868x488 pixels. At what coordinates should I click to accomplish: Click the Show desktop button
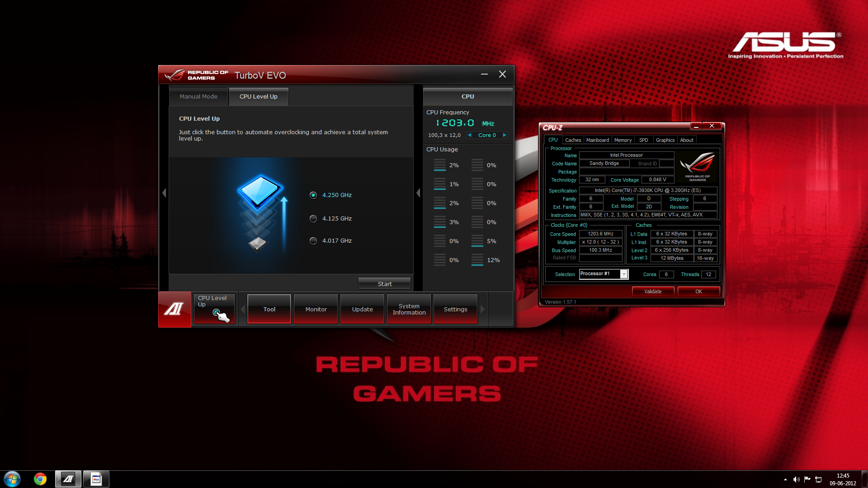(x=864, y=479)
